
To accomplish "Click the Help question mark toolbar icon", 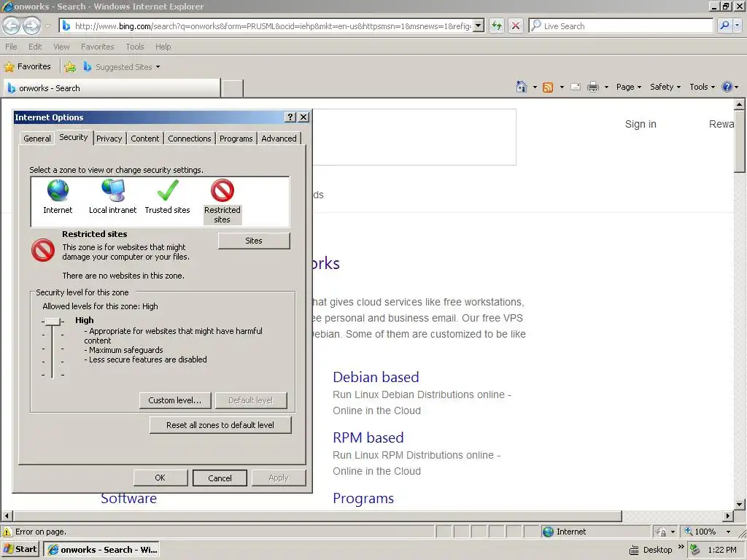I will [727, 87].
